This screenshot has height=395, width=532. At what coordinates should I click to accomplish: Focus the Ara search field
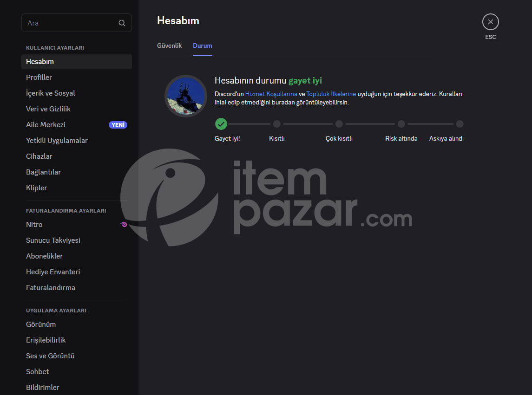click(x=76, y=23)
